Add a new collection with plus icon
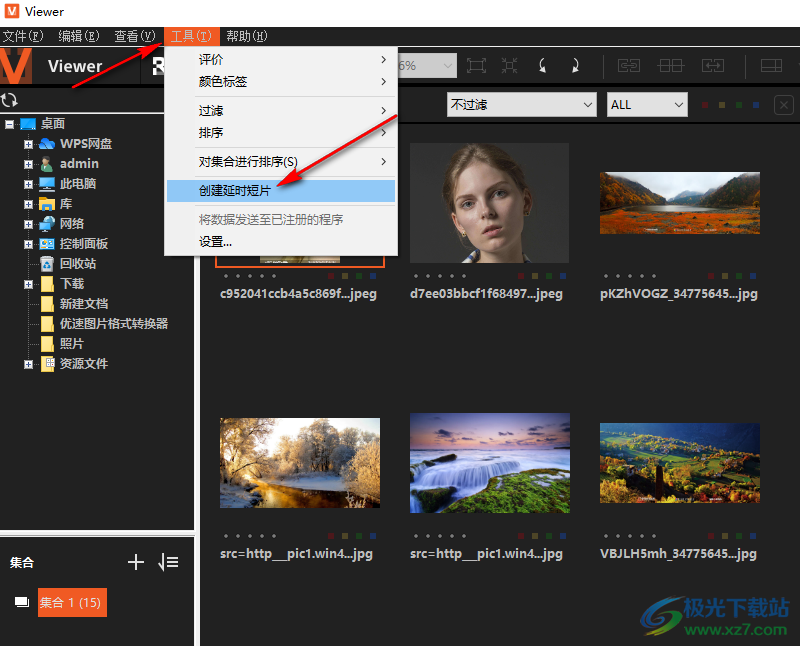Image resolution: width=800 pixels, height=646 pixels. [136, 562]
